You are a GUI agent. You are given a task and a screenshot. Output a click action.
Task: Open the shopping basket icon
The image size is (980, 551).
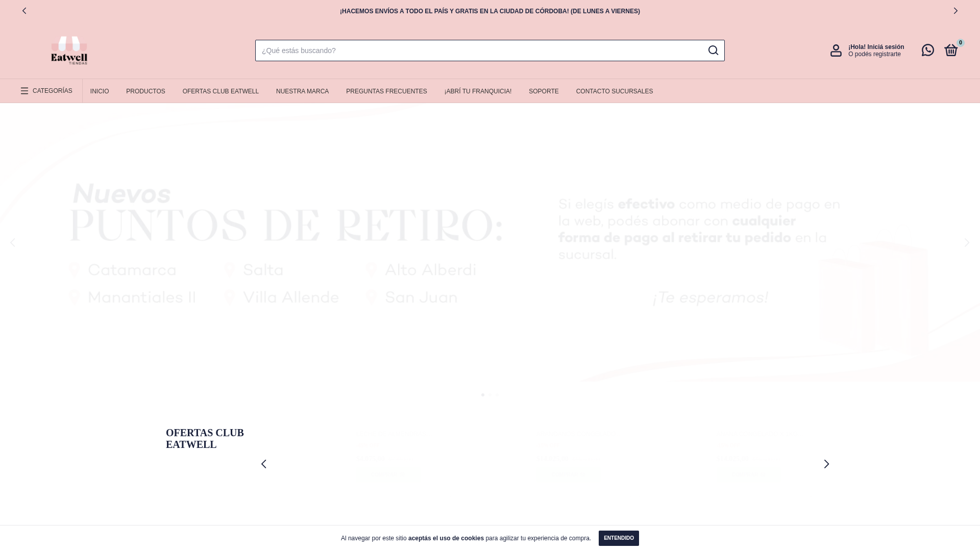coord(951,50)
